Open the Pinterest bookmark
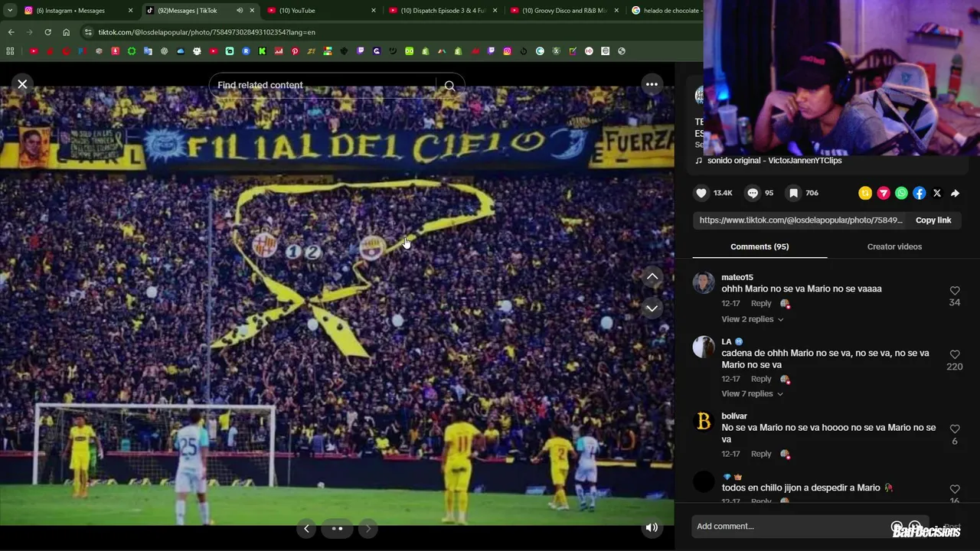980x551 pixels. [295, 51]
